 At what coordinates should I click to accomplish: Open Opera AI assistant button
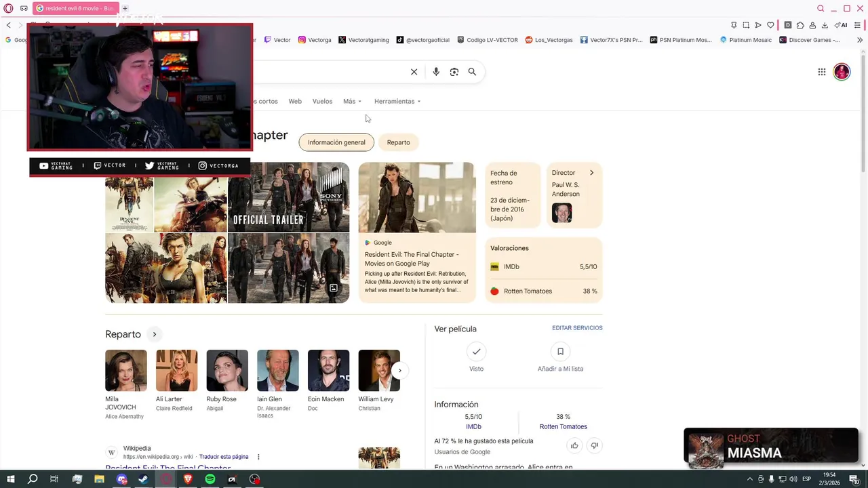coord(841,25)
